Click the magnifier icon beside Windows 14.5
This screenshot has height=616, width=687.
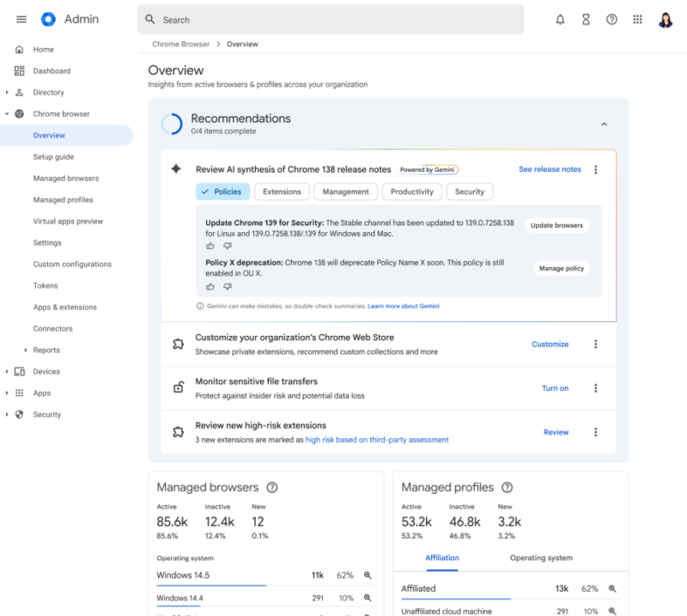pos(369,576)
